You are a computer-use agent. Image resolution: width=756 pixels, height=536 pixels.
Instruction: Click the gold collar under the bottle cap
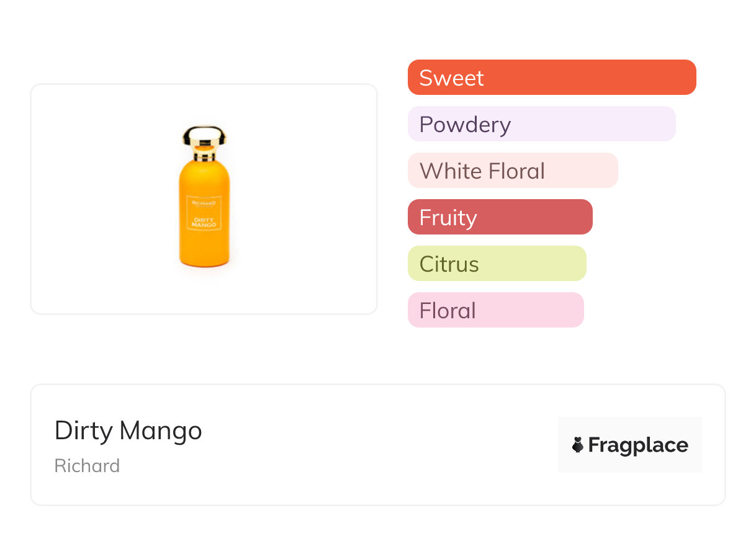[x=204, y=156]
